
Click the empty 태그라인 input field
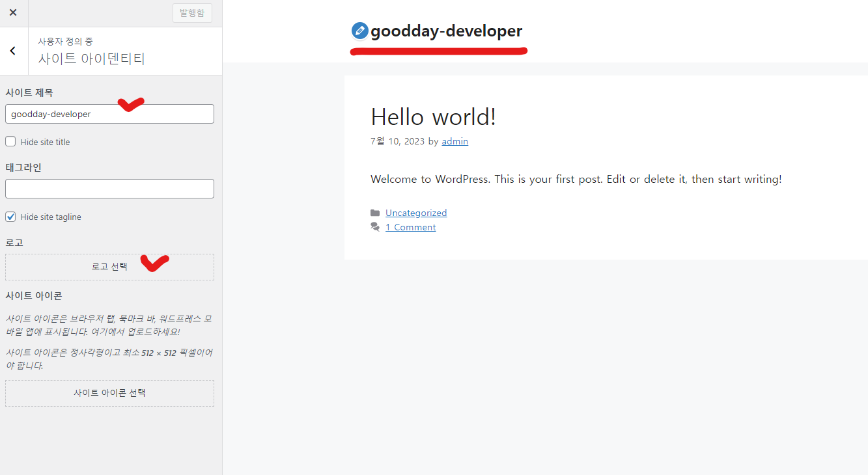click(x=109, y=189)
